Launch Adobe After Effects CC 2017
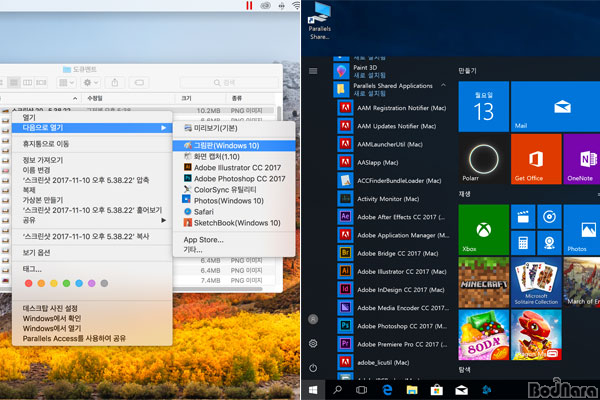The image size is (600, 400). click(393, 217)
